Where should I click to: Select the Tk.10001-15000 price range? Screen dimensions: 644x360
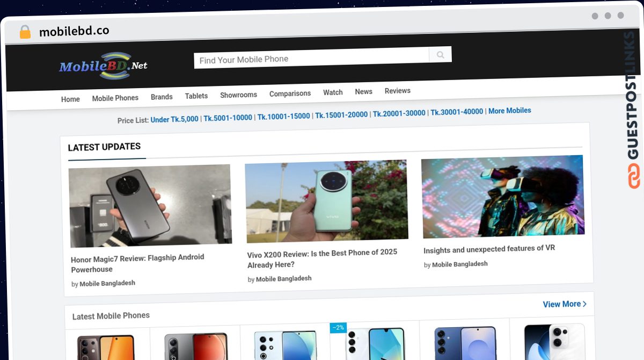pos(283,116)
